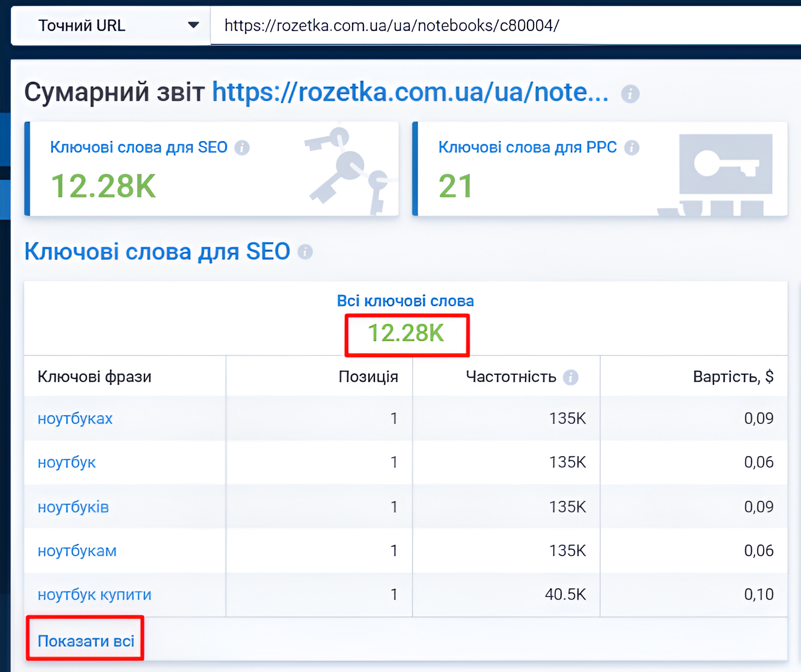Click the green 12.28K all keywords count

click(x=406, y=334)
